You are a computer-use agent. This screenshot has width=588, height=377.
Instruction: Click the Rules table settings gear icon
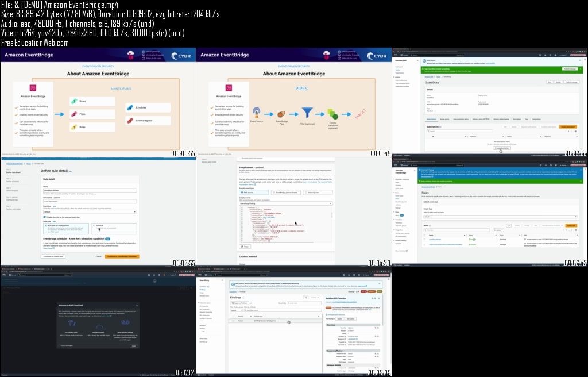pos(575,230)
